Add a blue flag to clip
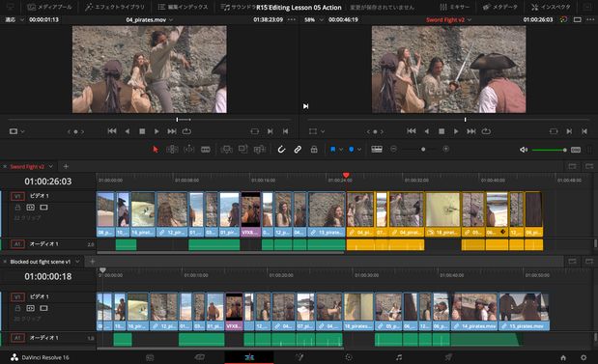 pos(333,150)
